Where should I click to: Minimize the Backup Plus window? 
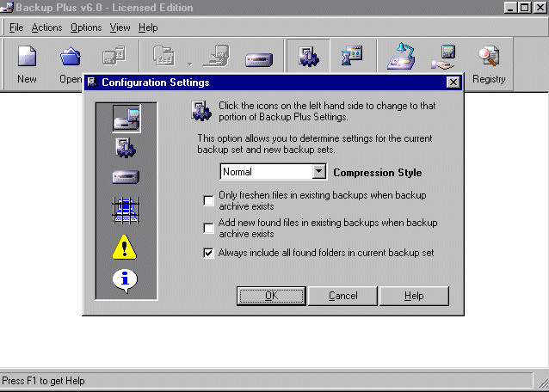[x=510, y=8]
